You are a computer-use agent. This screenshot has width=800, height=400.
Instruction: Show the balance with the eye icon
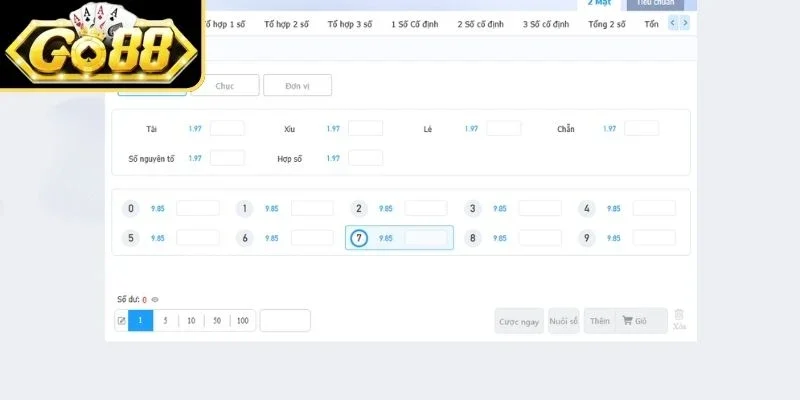click(155, 300)
